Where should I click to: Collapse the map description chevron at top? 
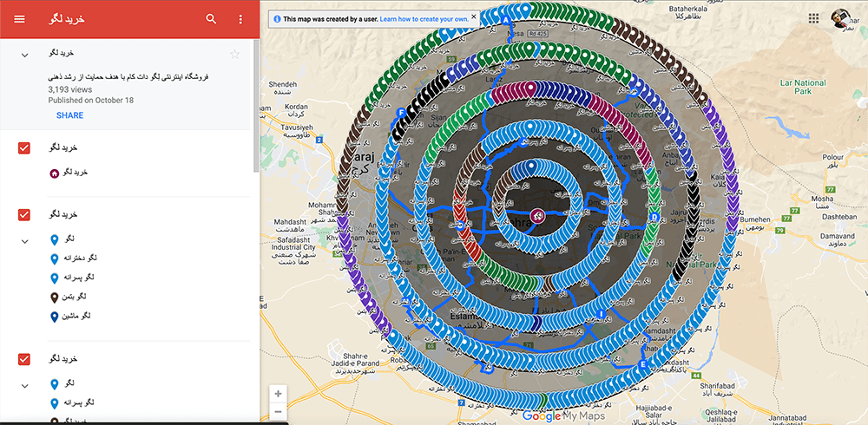click(25, 56)
